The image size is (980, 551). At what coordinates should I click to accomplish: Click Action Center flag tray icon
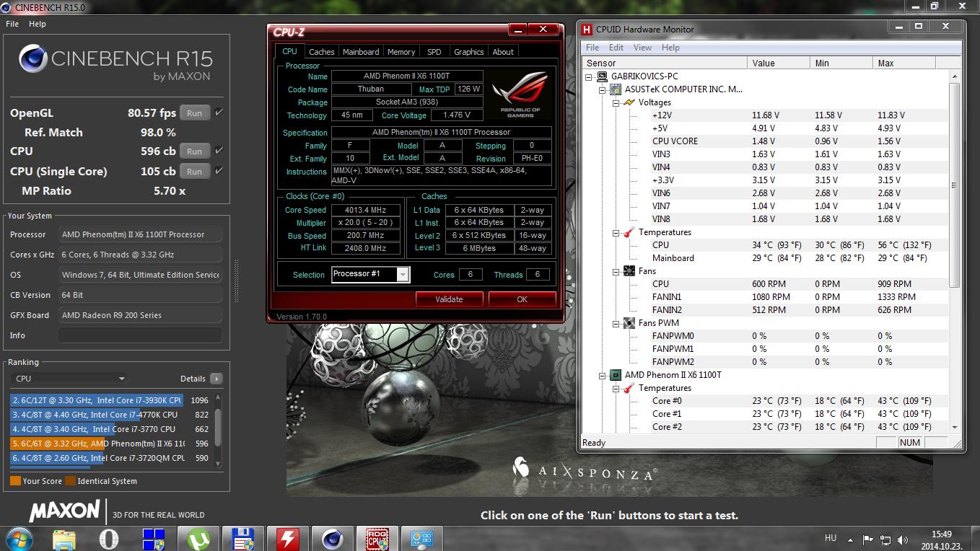868,539
